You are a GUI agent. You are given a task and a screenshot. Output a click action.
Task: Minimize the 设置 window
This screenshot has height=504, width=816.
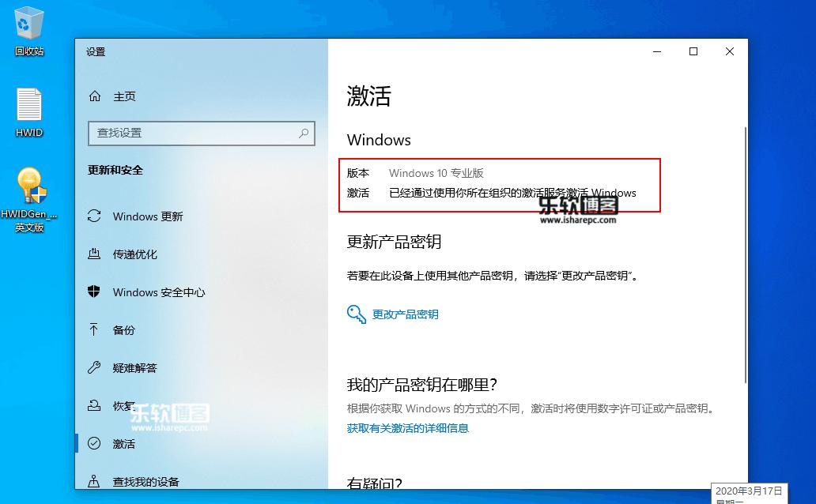pyautogui.click(x=657, y=51)
